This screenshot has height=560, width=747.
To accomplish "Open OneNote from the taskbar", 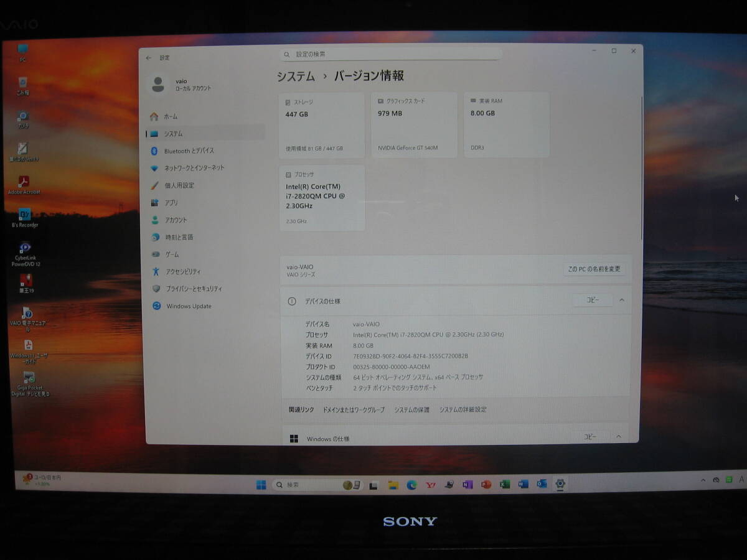I will coord(467,485).
